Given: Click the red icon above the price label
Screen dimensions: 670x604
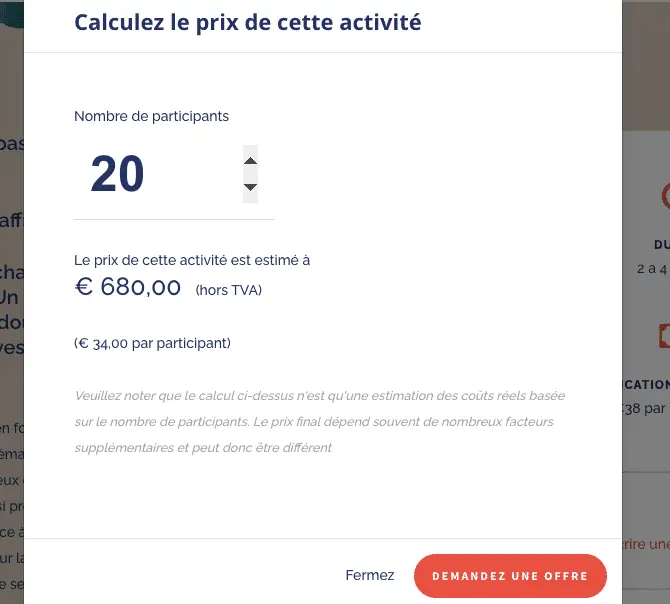Looking at the screenshot, I should point(664,338).
